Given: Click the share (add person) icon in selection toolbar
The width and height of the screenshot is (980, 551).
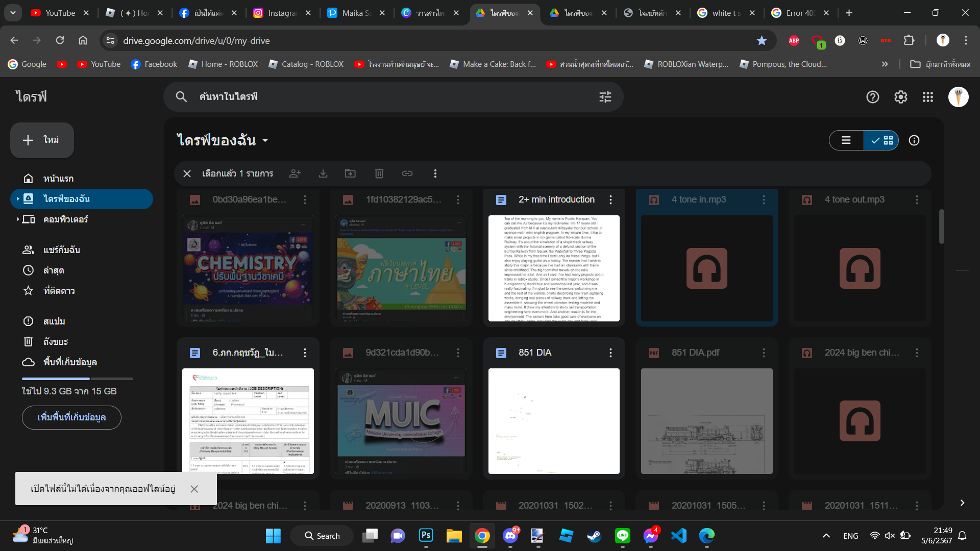Looking at the screenshot, I should click(x=295, y=173).
